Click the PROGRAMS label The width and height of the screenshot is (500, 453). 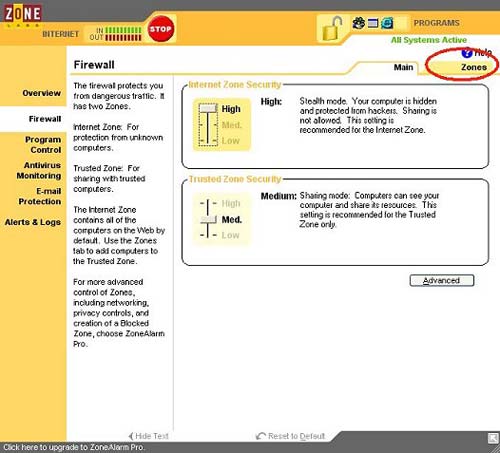tap(436, 23)
